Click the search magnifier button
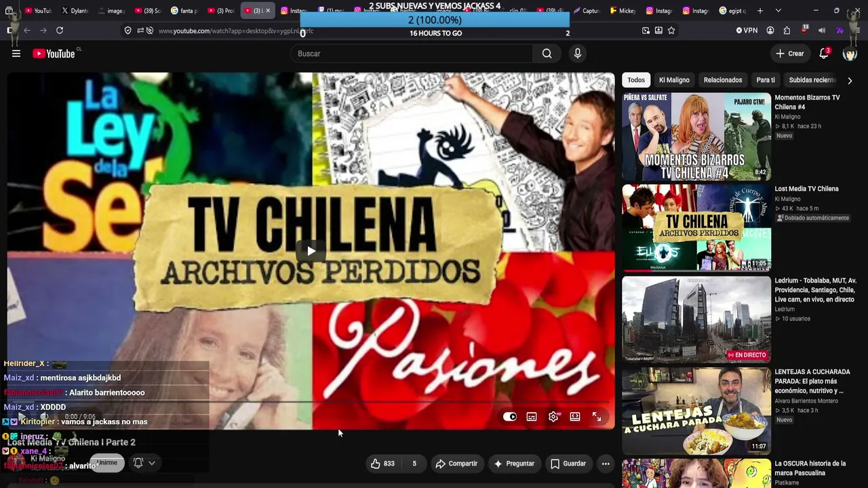Viewport: 868px width, 488px height. coord(547,54)
